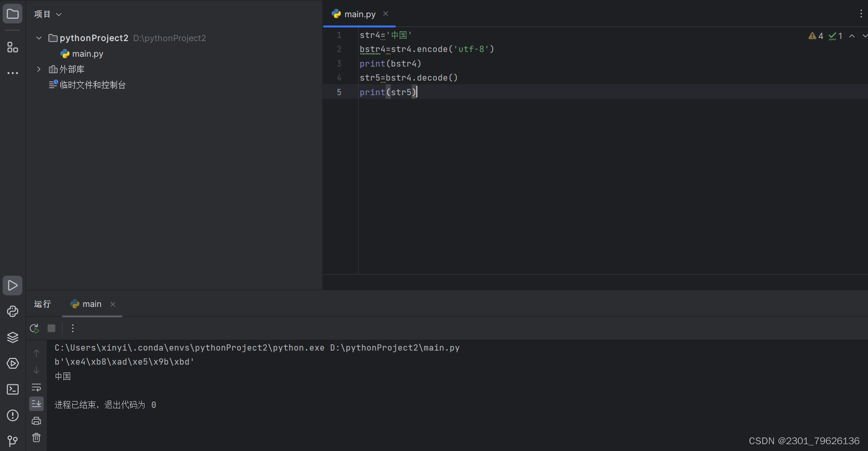Click code line str4='中国'
Image resolution: width=868 pixels, height=451 pixels.
coord(386,35)
